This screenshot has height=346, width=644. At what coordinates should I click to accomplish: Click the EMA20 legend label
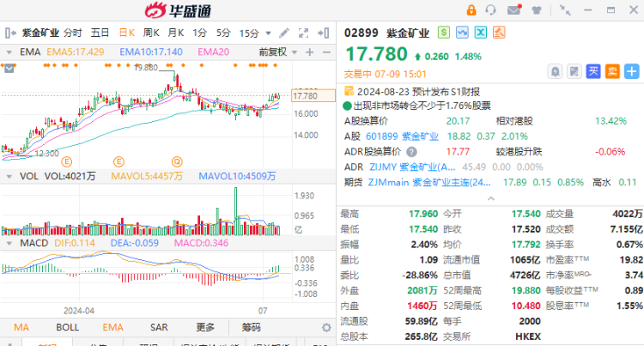[x=213, y=52]
